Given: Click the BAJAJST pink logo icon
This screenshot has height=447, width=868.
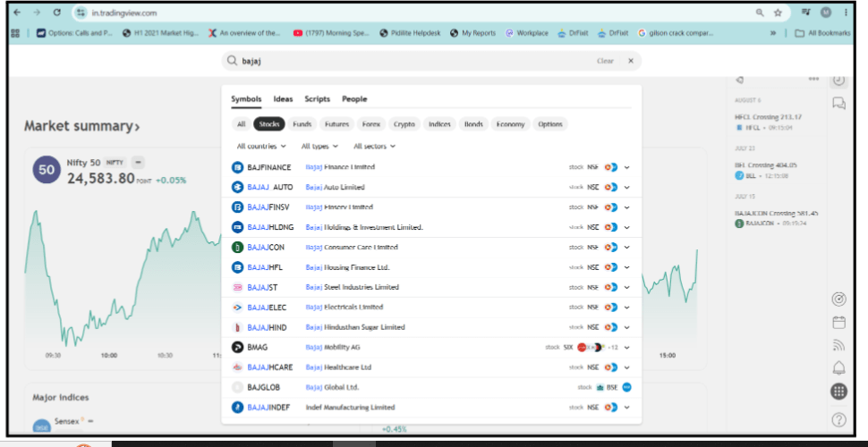Looking at the screenshot, I should [237, 287].
